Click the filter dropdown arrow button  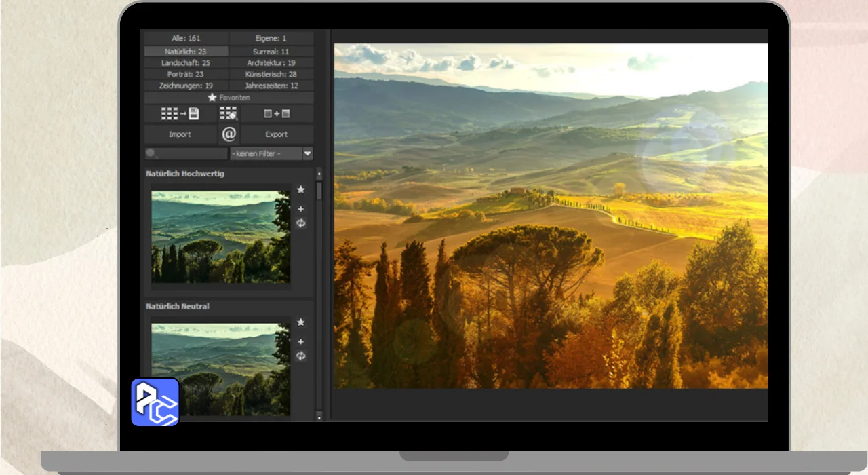[x=308, y=154]
